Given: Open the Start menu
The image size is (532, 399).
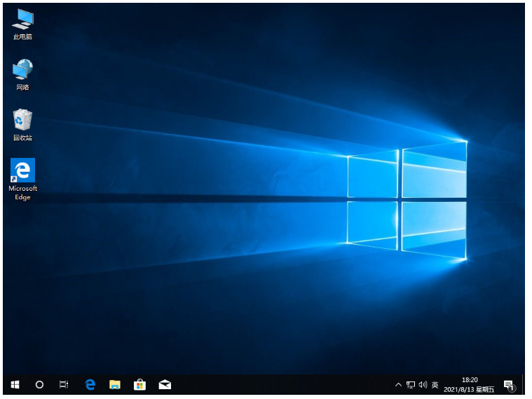Looking at the screenshot, I should click(15, 384).
